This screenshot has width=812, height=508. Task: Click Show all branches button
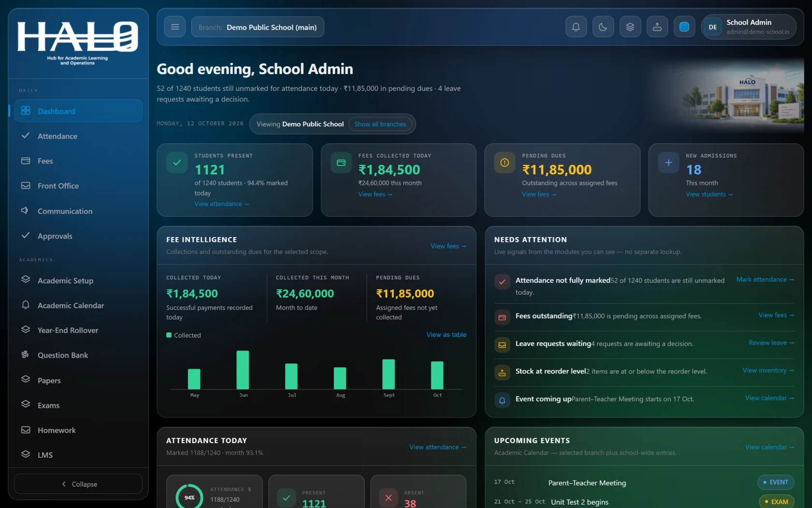pyautogui.click(x=380, y=124)
